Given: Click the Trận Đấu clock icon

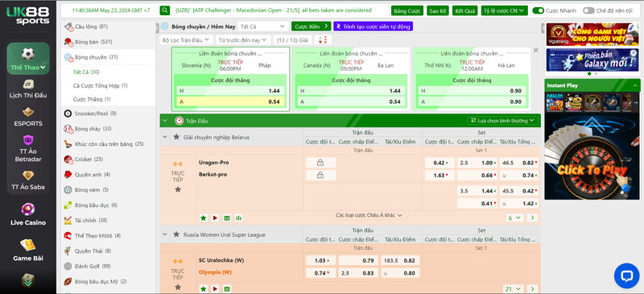Looking at the screenshot, I should coord(179,121).
